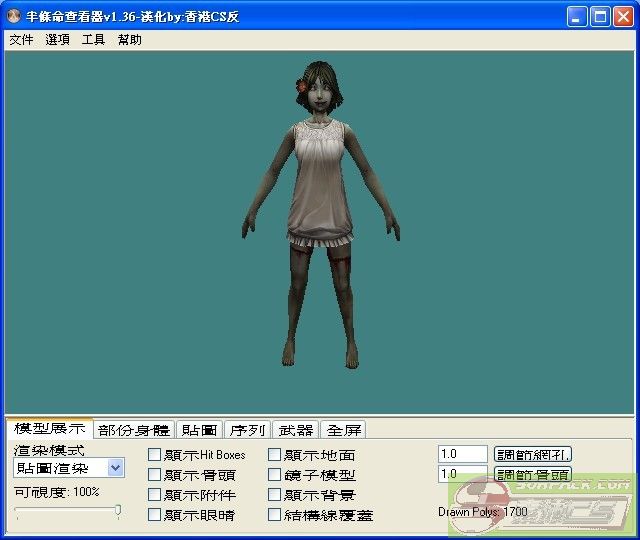Check the 顯示眼睛 option
This screenshot has height=540, width=640.
pyautogui.click(x=154, y=515)
